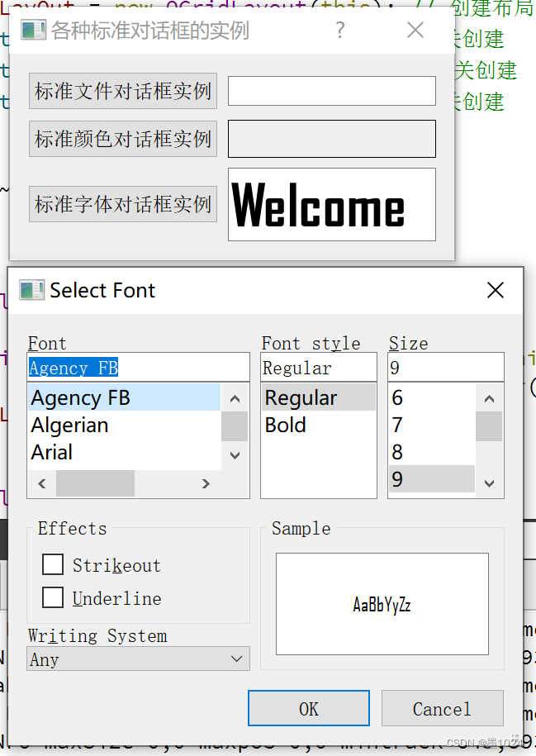Image resolution: width=536 pixels, height=756 pixels.
Task: Select Algerian in the font list
Action: click(125, 426)
